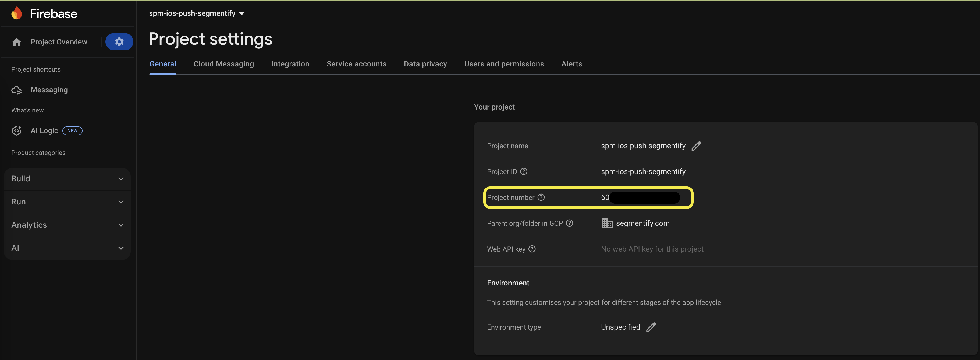
Task: Switch to the Cloud Messaging tab
Action: 224,64
